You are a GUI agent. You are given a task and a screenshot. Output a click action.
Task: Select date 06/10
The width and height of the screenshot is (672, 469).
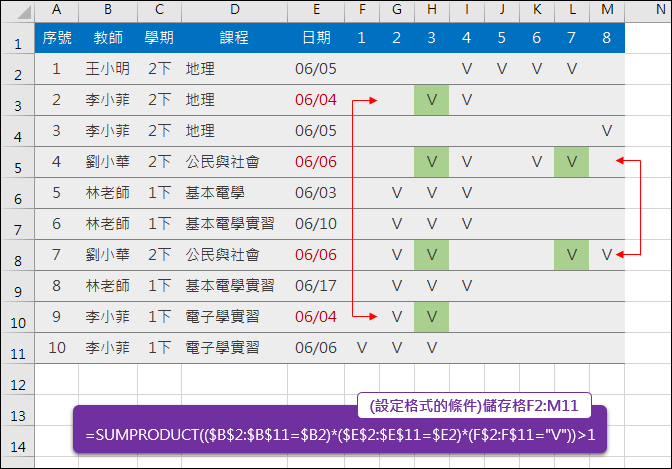click(x=316, y=224)
